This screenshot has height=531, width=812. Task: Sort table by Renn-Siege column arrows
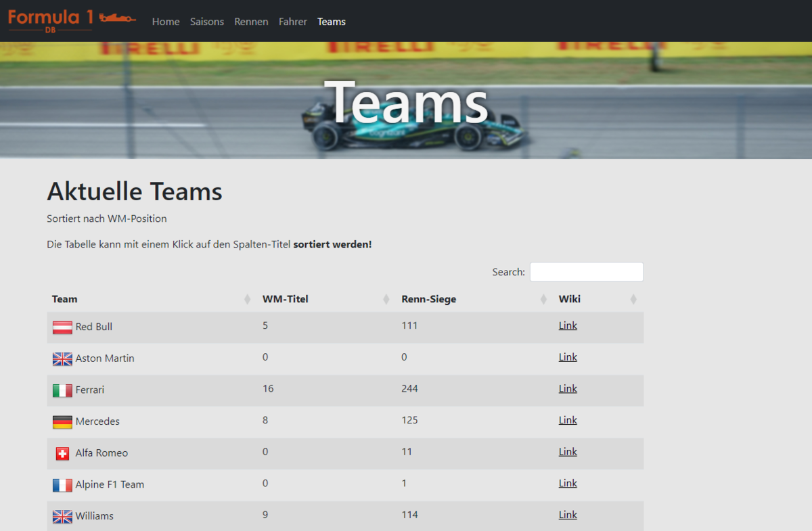[x=543, y=299]
